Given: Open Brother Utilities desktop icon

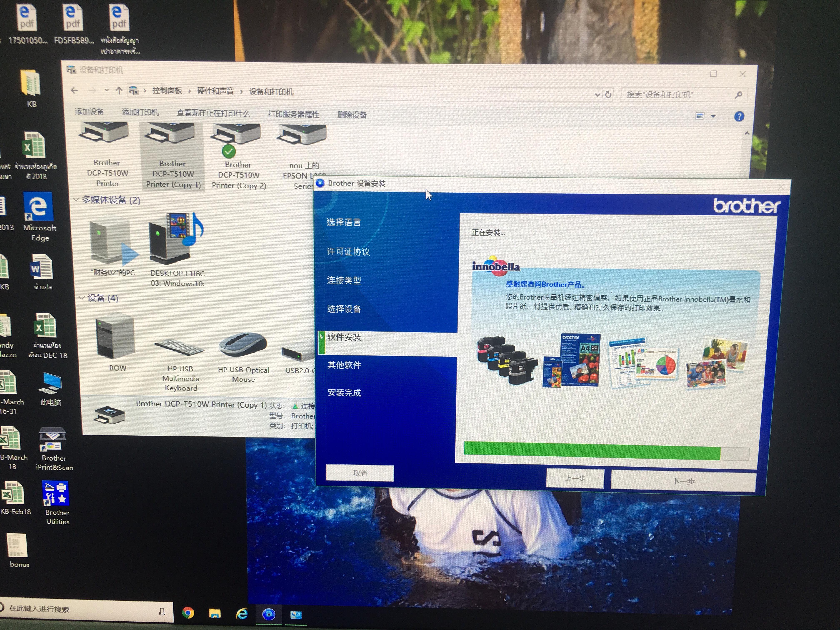Looking at the screenshot, I should [x=57, y=503].
